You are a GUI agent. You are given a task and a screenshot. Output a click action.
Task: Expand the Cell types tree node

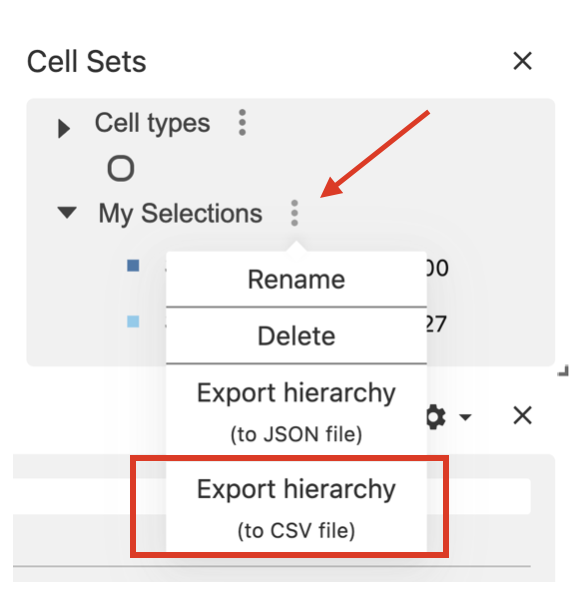[64, 128]
